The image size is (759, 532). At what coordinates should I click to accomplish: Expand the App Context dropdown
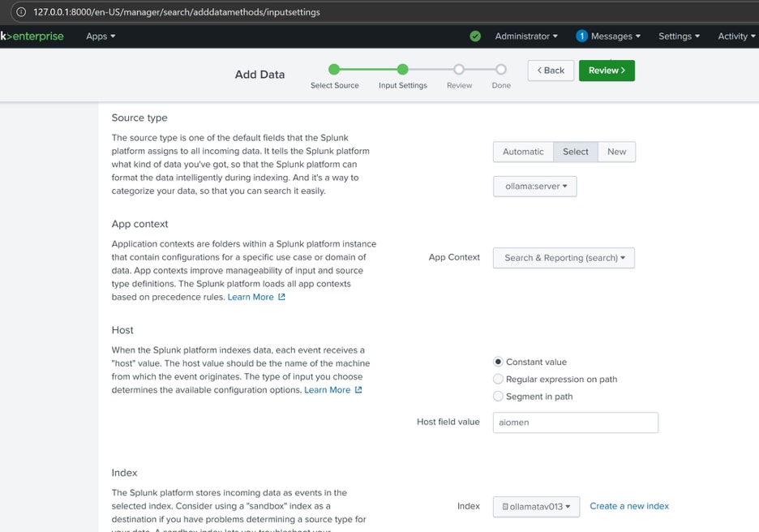tap(564, 258)
